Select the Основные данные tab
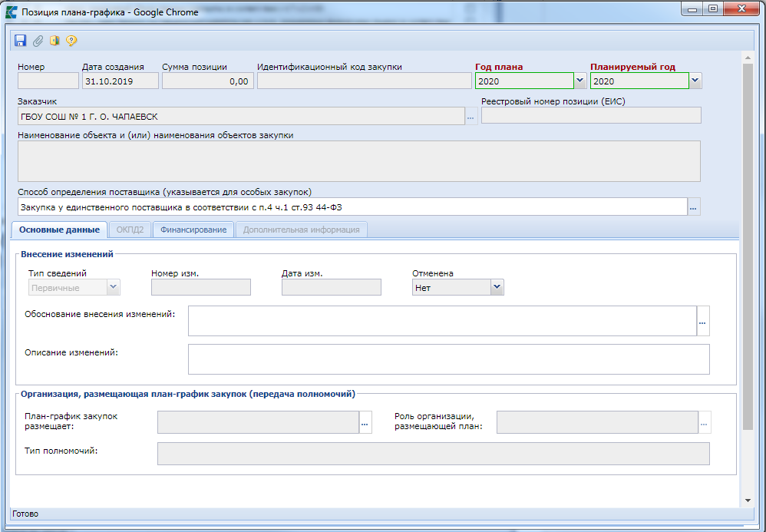The image size is (766, 532). (x=59, y=230)
